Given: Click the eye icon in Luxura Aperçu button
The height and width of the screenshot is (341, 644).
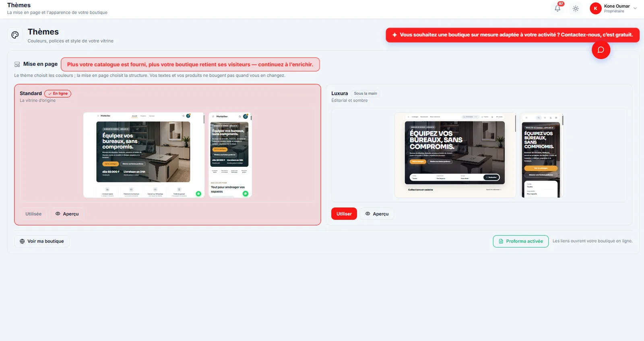Looking at the screenshot, I should point(367,214).
